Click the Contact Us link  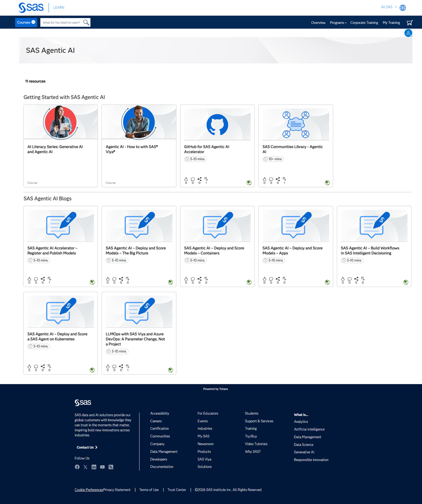87,448
